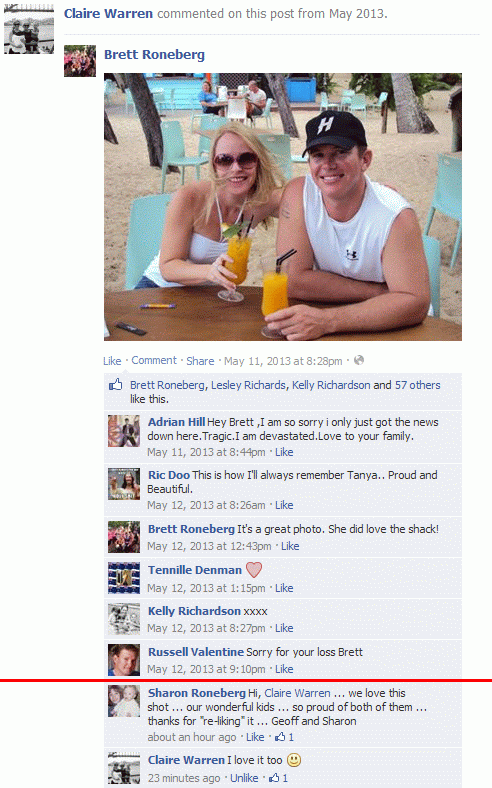Open Russell Valentine's profile picture
The image size is (492, 788).
tap(124, 660)
